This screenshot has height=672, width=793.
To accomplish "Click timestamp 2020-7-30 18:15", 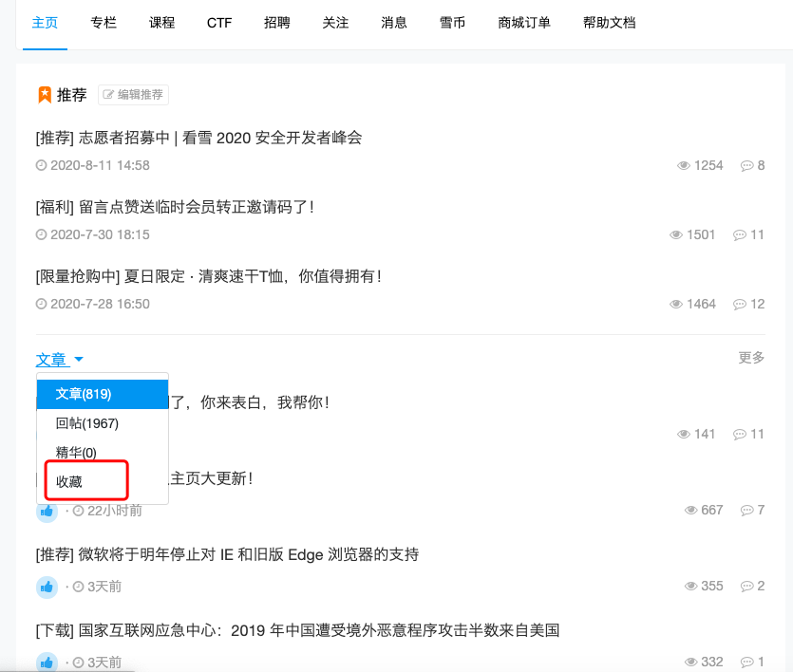I will click(100, 235).
